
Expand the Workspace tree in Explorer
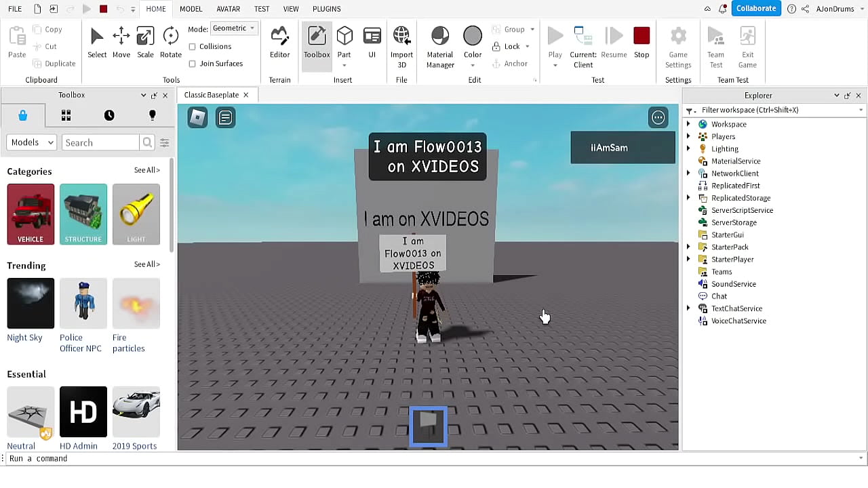pos(690,124)
